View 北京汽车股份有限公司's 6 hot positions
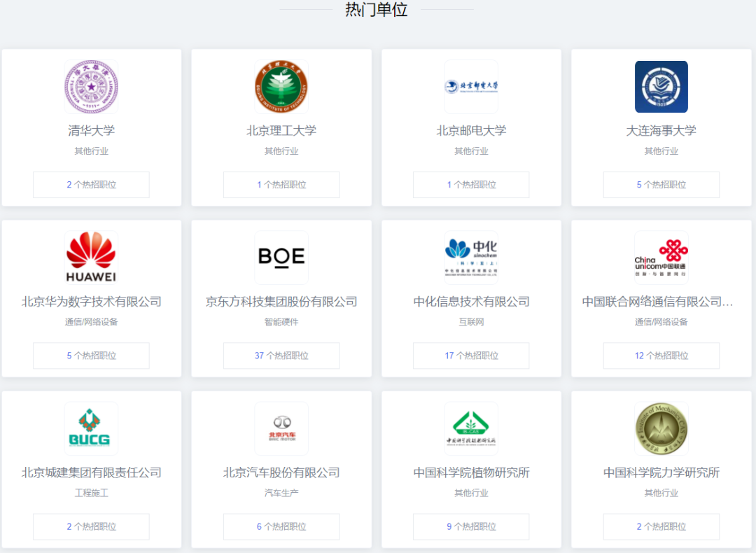Screen dimensions: 756x553 tap(281, 526)
